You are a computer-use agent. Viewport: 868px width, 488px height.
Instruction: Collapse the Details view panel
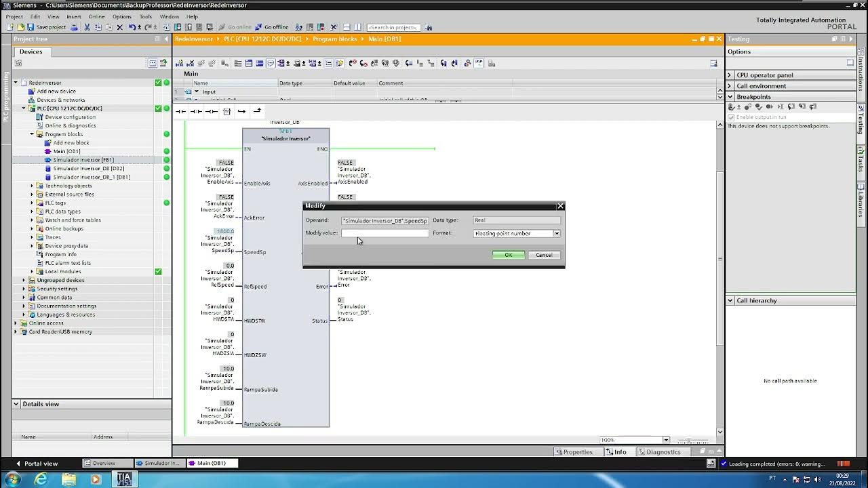16,404
